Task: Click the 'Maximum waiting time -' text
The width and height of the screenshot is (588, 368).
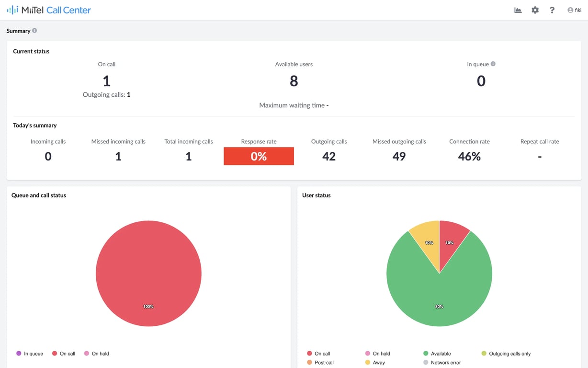Action: tap(294, 105)
